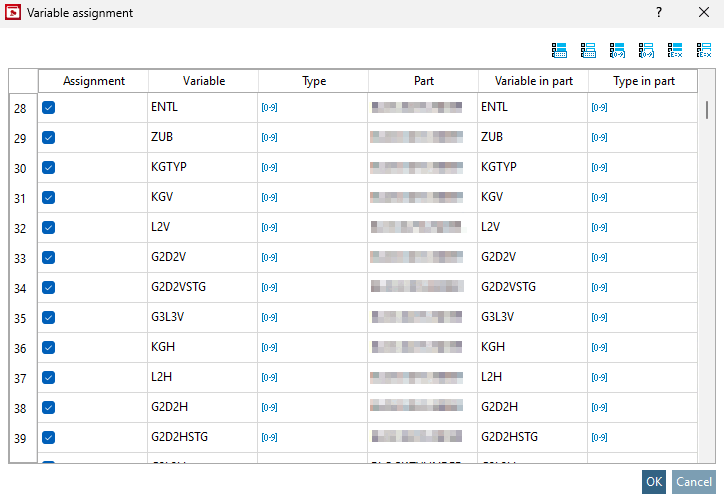Click the Part column header
This screenshot has width=724, height=503.
[423, 81]
